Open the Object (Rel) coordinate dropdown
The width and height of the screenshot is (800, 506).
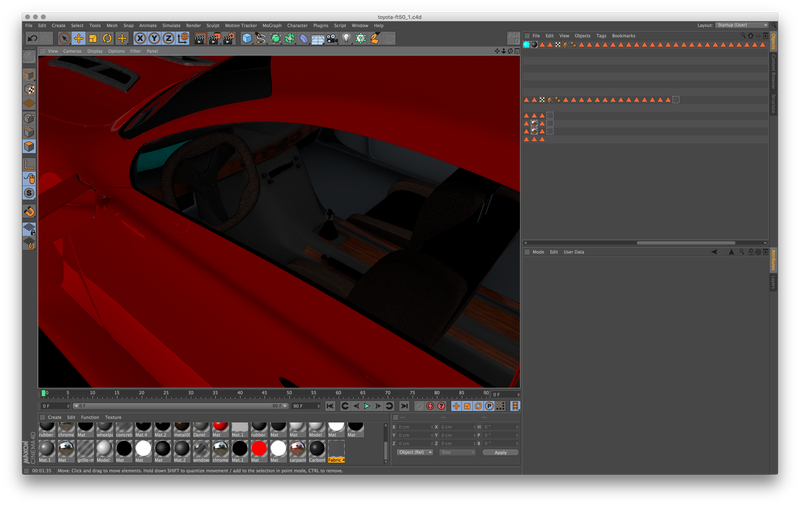coord(415,452)
